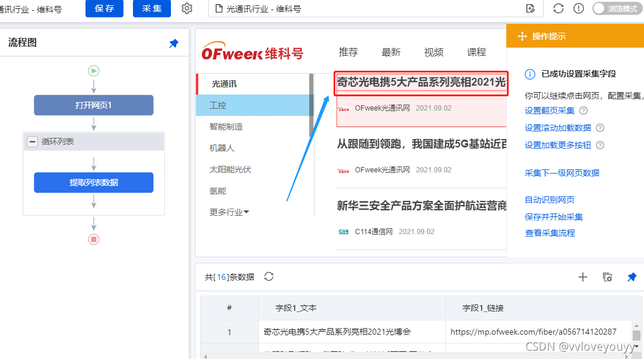The image size is (644, 359).
Task: Pin the data preview panel
Action: point(632,277)
